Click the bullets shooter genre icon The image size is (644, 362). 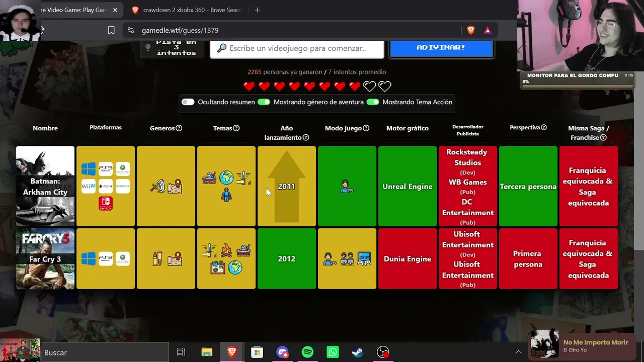click(157, 258)
